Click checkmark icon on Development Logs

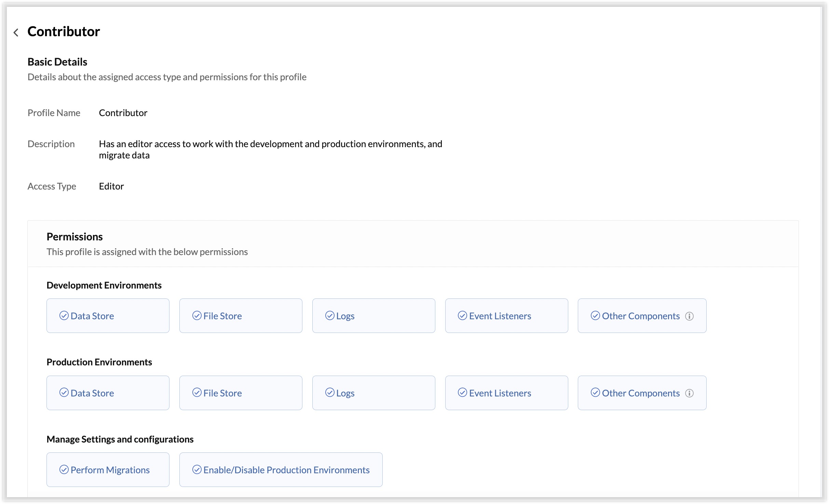(329, 316)
